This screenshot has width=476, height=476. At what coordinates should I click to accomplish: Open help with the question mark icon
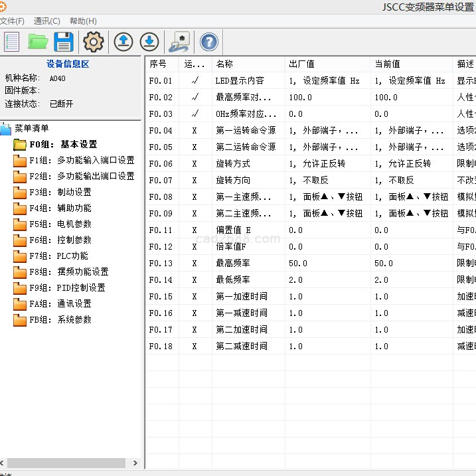[208, 42]
